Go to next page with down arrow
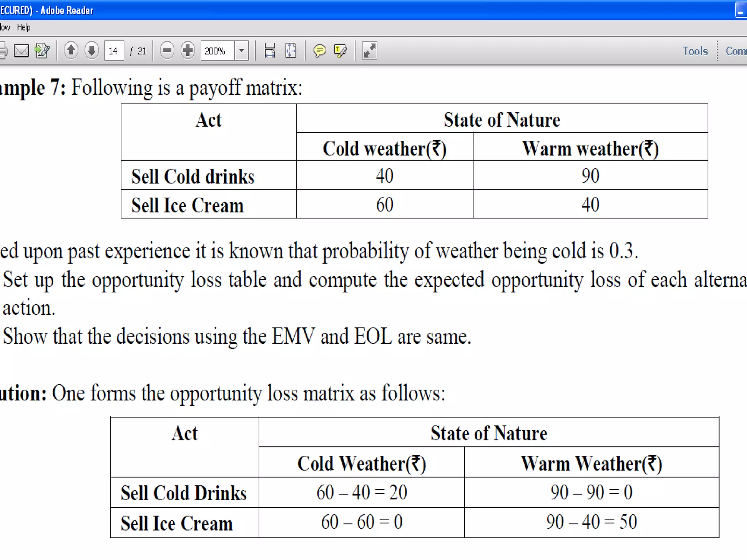The height and width of the screenshot is (560, 747). 92,50
